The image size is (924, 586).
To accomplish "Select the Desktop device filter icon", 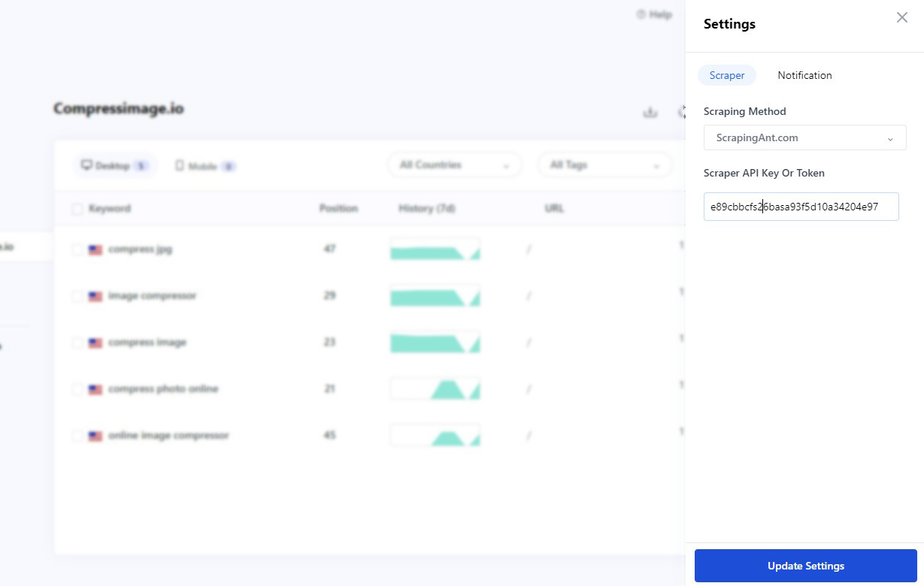I will coord(86,165).
